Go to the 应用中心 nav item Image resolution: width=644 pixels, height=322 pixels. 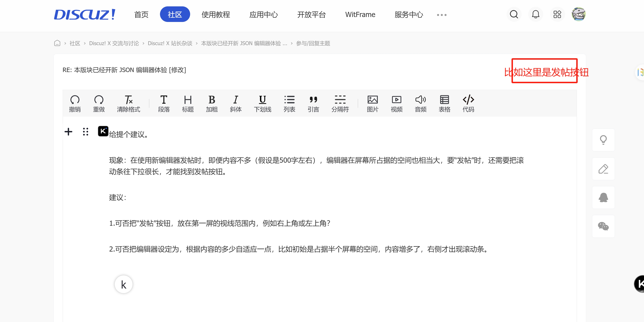264,15
